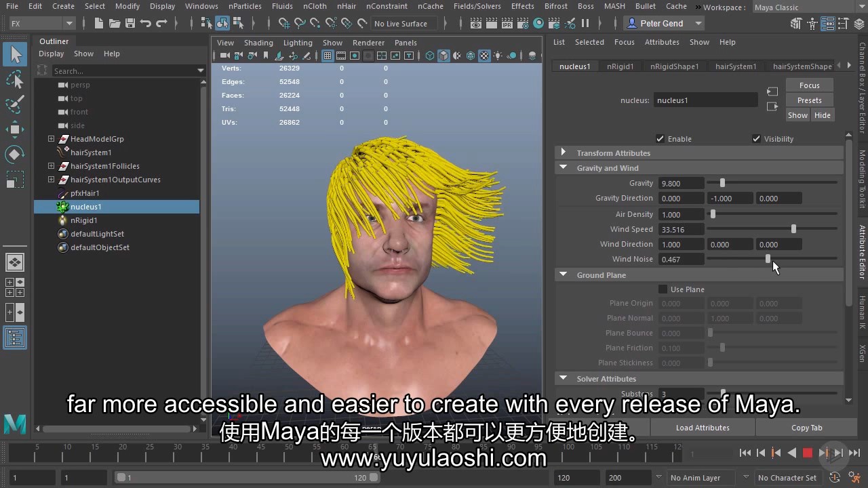
Task: Open the Peter Gend account dropdown
Action: coord(665,23)
